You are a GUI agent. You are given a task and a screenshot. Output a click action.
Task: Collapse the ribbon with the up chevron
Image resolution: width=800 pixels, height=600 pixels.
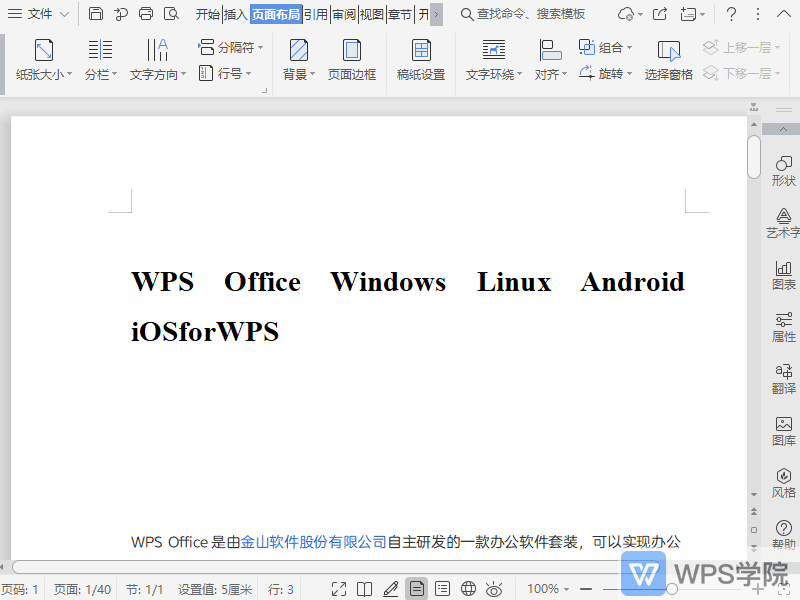click(783, 14)
